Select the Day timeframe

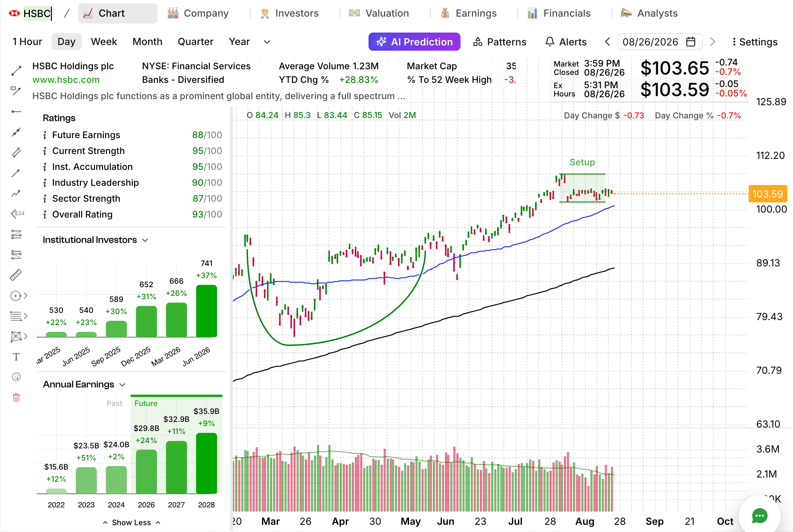point(67,42)
